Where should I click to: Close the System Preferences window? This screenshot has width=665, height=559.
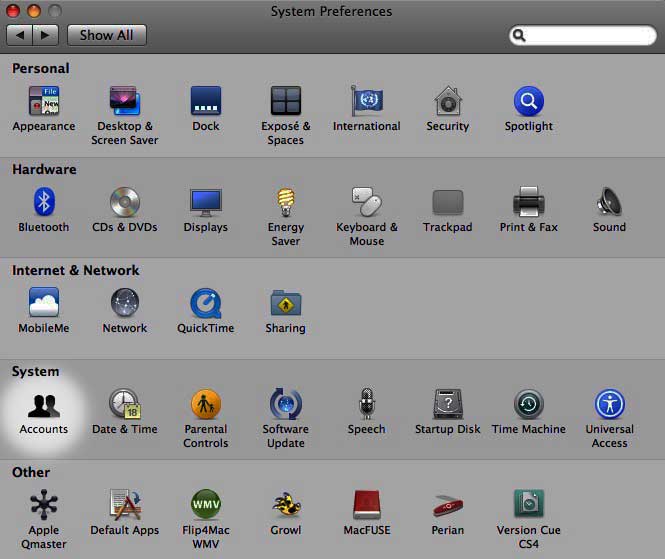[x=13, y=11]
